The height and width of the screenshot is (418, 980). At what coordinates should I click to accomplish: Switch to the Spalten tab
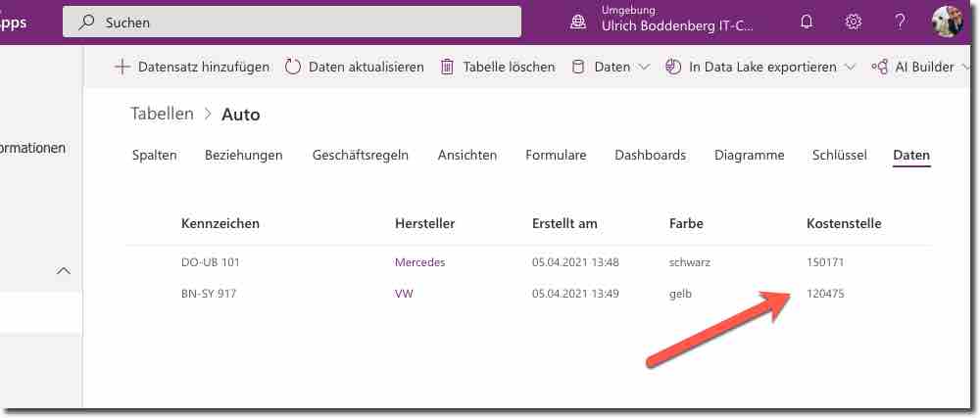(x=154, y=155)
